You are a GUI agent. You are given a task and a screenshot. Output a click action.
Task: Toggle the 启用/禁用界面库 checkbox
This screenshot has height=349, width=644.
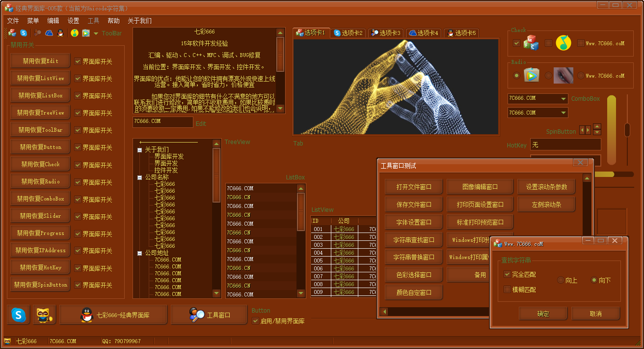click(255, 321)
